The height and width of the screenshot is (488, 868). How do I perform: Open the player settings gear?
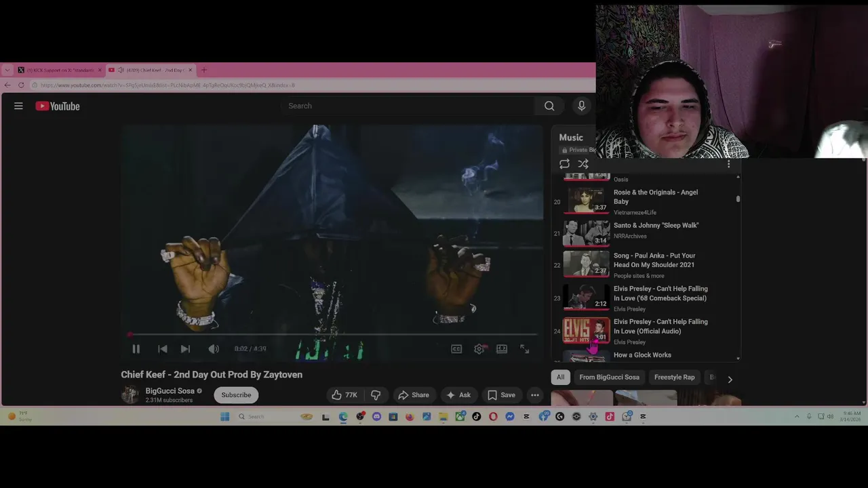pyautogui.click(x=479, y=349)
